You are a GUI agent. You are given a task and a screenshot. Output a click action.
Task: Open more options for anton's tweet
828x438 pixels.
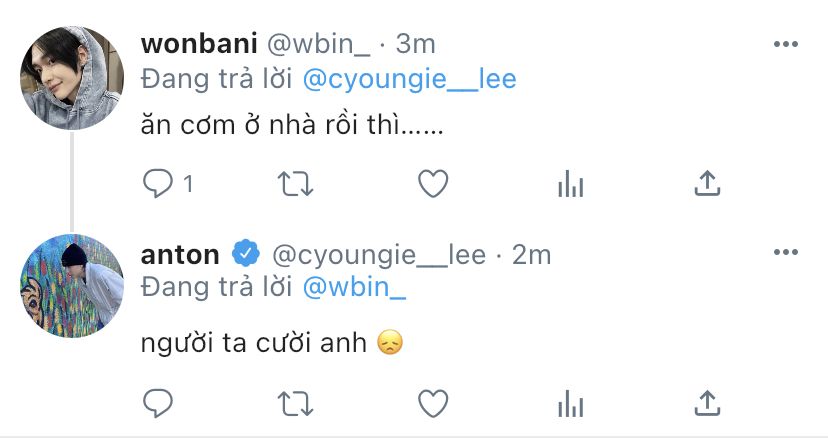click(x=786, y=252)
